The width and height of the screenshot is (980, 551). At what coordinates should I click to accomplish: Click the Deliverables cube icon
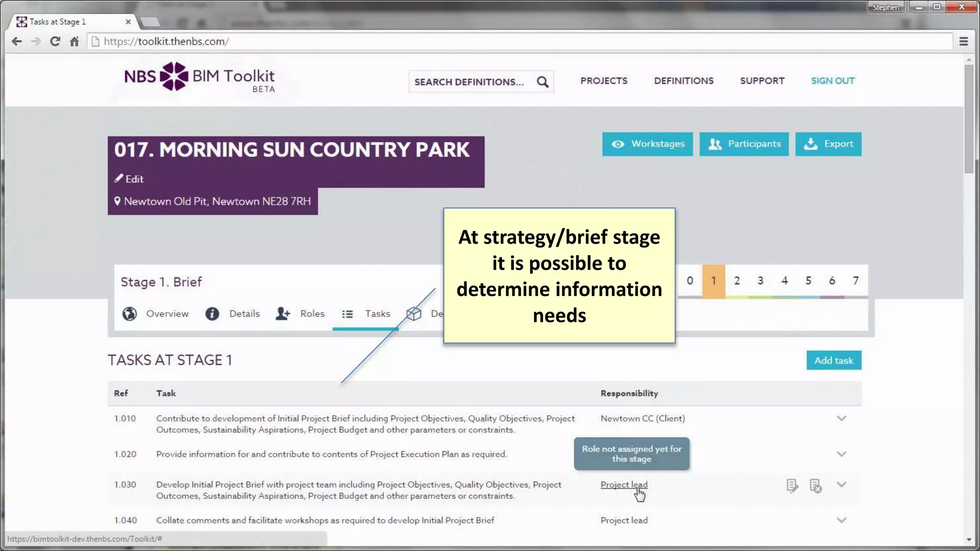pos(414,314)
